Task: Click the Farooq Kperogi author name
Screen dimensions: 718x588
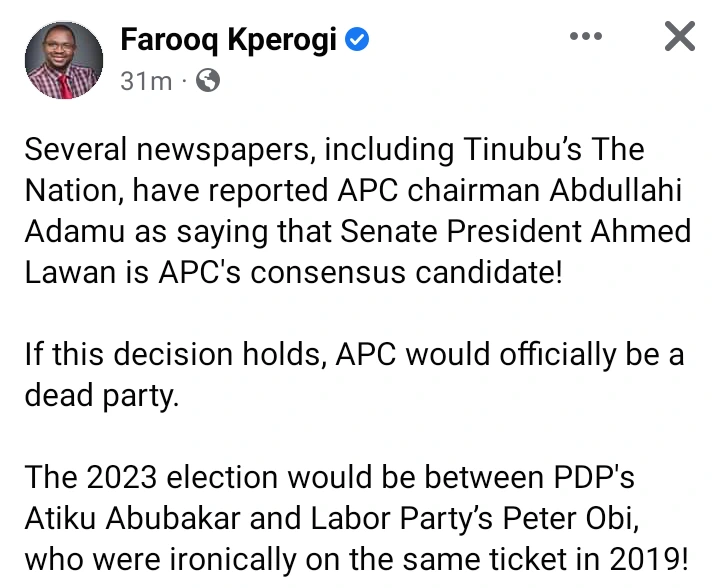Action: (x=229, y=39)
